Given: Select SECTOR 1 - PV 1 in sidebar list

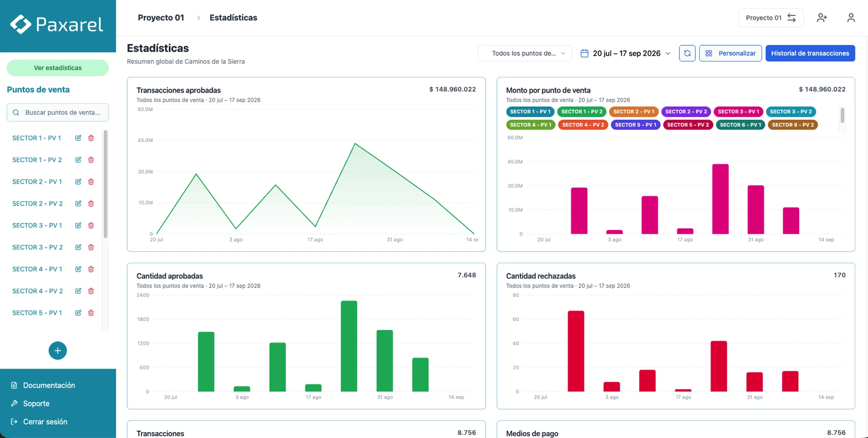Looking at the screenshot, I should click(37, 138).
